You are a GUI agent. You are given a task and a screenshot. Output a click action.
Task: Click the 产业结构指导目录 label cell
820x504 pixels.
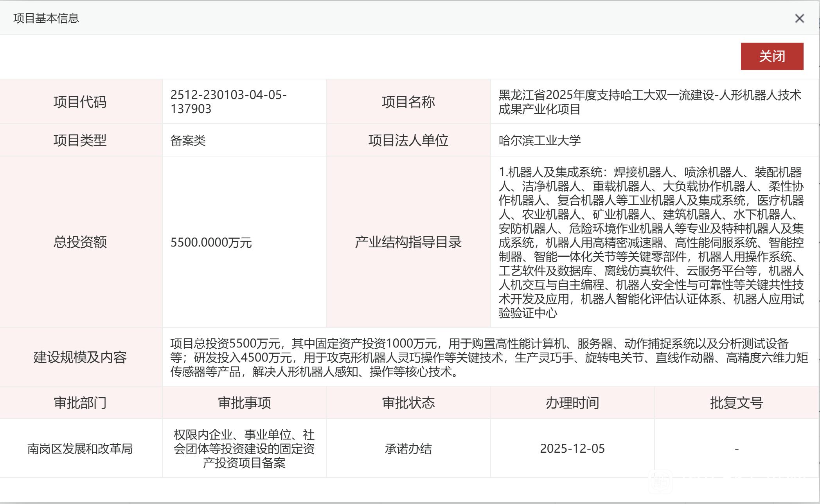[x=408, y=242]
